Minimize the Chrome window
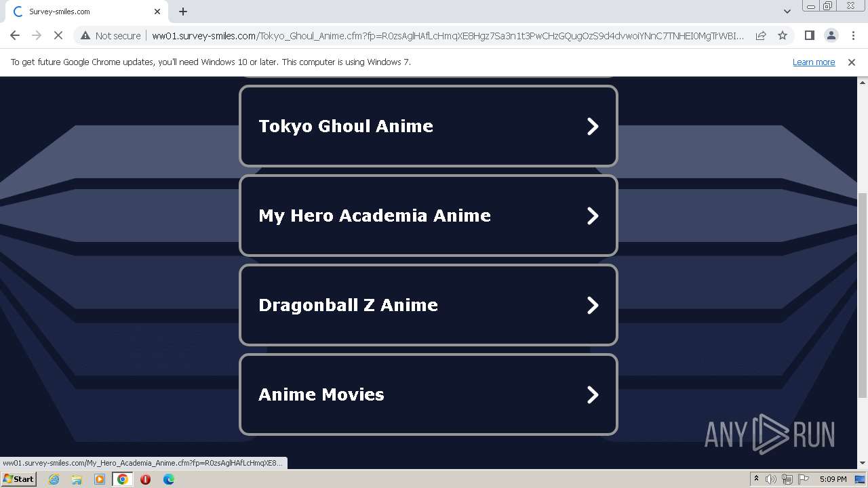 810,6
